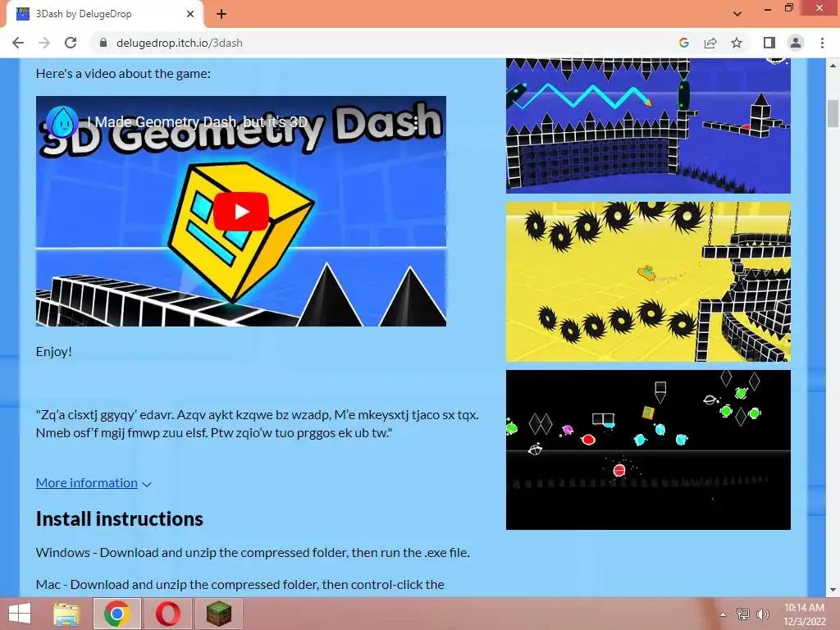Open Minecraft from the taskbar
The width and height of the screenshot is (840, 630).
tap(218, 614)
